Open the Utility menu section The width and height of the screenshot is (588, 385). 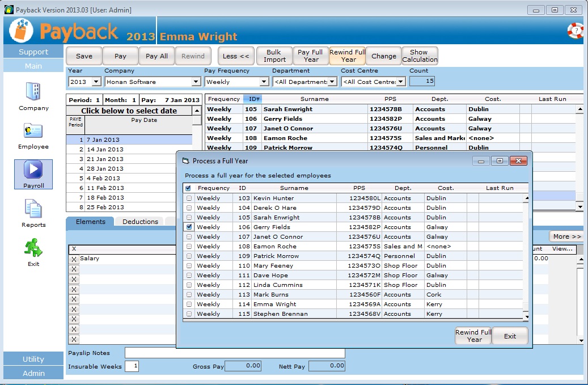point(33,359)
